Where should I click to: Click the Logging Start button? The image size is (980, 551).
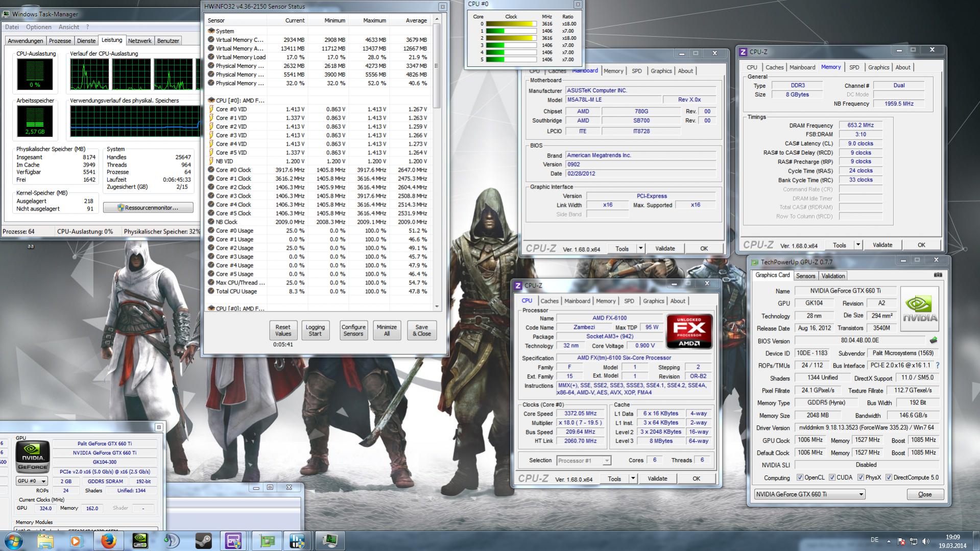(315, 330)
